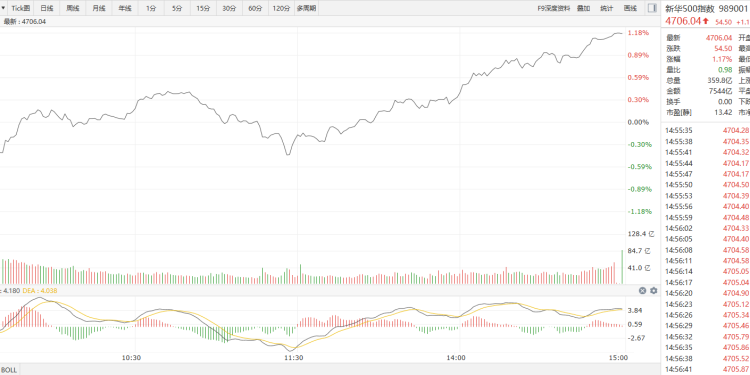Select the 1分 period tab

click(151, 8)
